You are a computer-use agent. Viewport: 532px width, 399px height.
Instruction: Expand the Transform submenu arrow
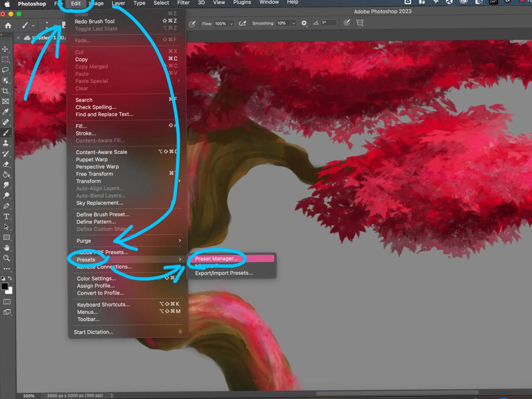pos(179,181)
